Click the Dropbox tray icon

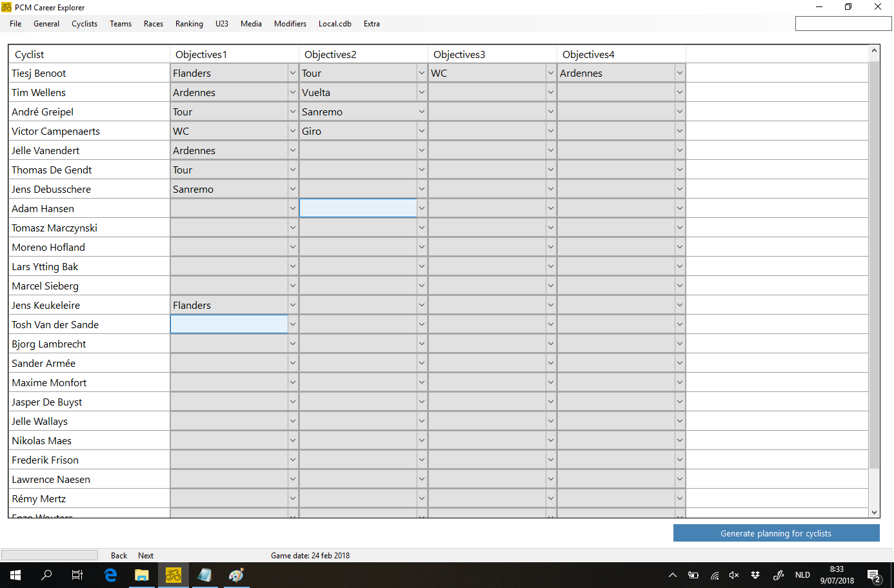pos(755,575)
